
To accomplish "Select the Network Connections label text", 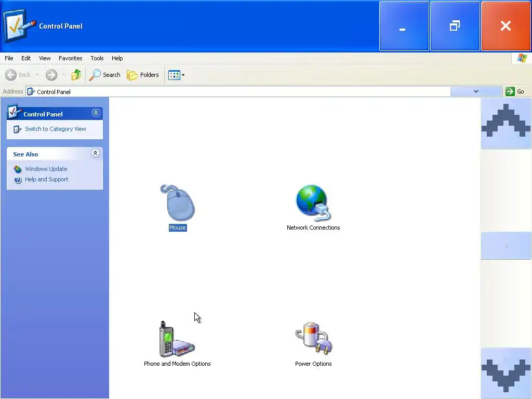I will click(313, 228).
